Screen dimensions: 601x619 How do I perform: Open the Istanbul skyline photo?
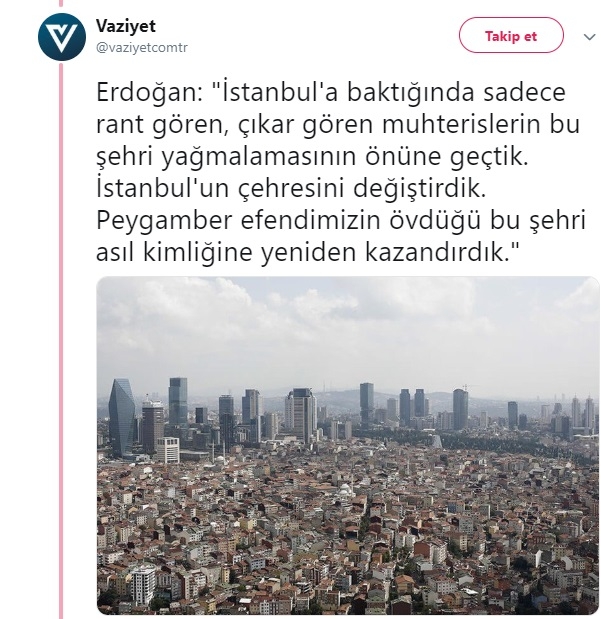(348, 445)
